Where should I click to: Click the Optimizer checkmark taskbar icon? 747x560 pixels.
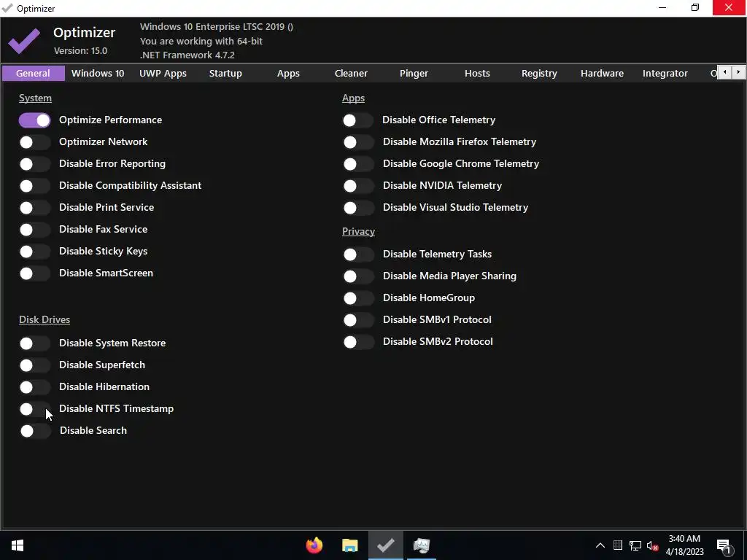385,545
